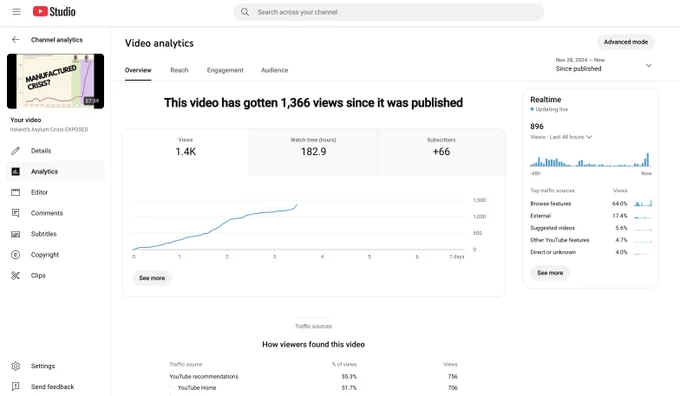Expand the date range chevron arrow
This screenshot has height=396, width=680.
click(x=648, y=65)
